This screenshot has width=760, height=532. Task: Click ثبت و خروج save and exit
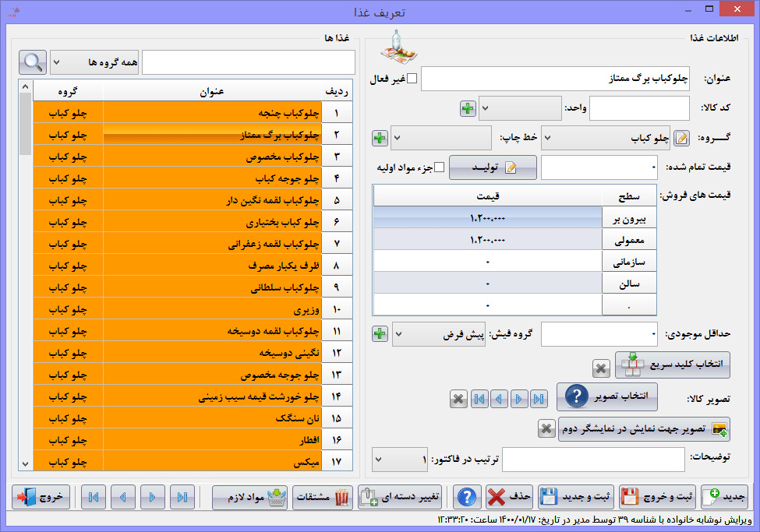coord(658,497)
